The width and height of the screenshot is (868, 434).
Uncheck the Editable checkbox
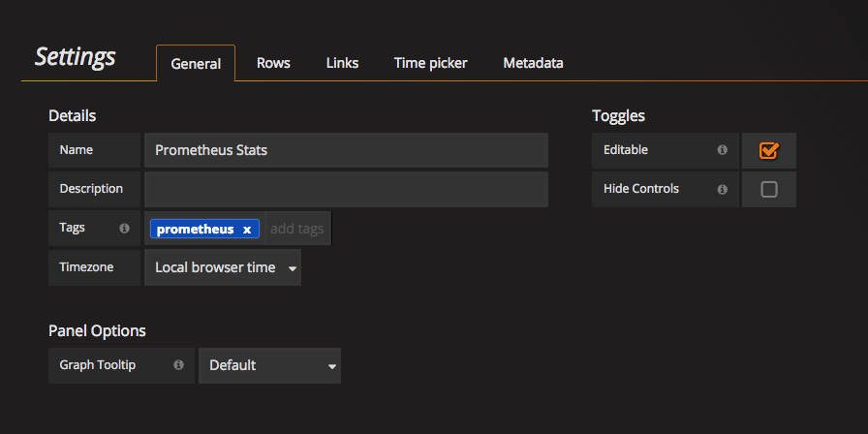pos(769,150)
